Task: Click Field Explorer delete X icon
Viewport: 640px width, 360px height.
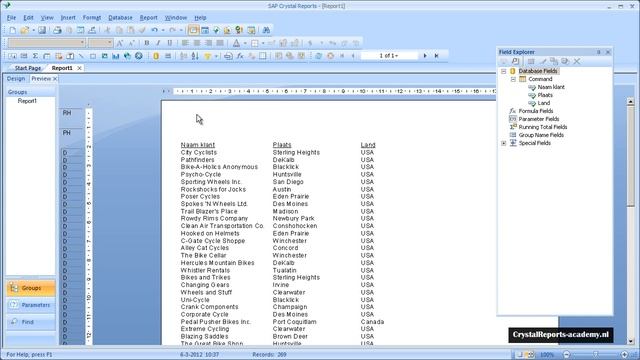Action: tap(577, 61)
